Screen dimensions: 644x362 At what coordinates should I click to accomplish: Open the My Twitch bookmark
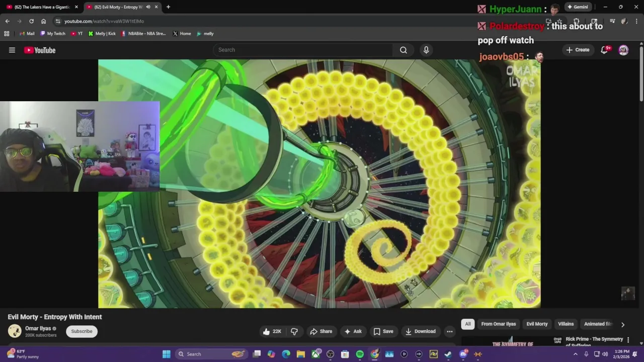pyautogui.click(x=52, y=34)
